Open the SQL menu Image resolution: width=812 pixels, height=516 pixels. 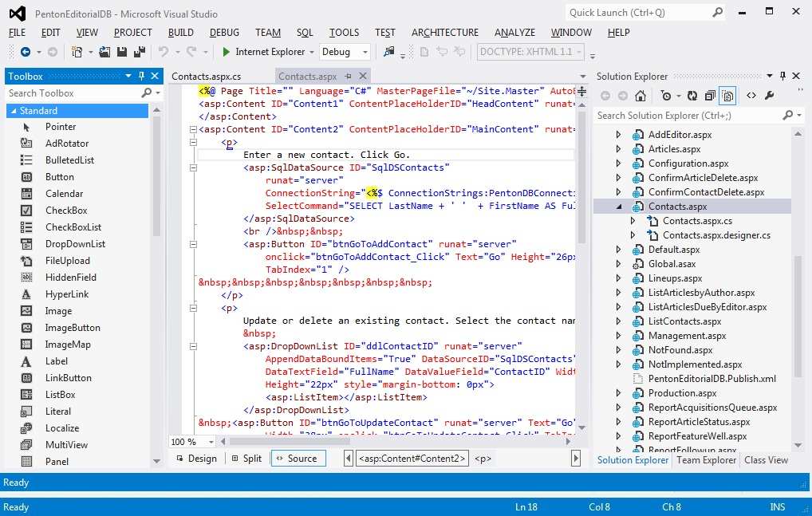coord(304,33)
